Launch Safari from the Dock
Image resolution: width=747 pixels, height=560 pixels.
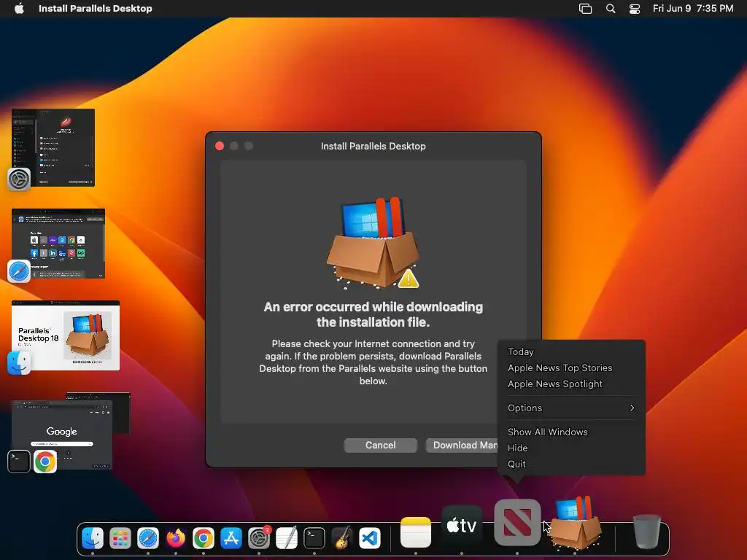pyautogui.click(x=148, y=539)
